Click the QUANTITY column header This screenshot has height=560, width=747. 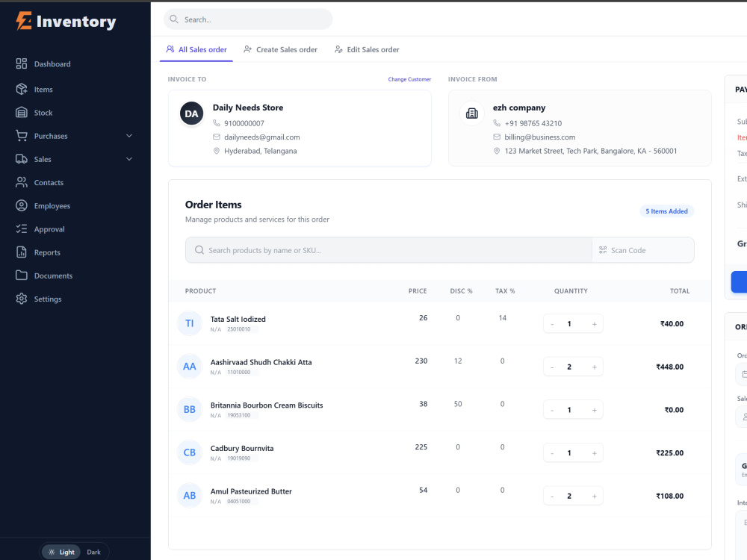[x=571, y=291]
